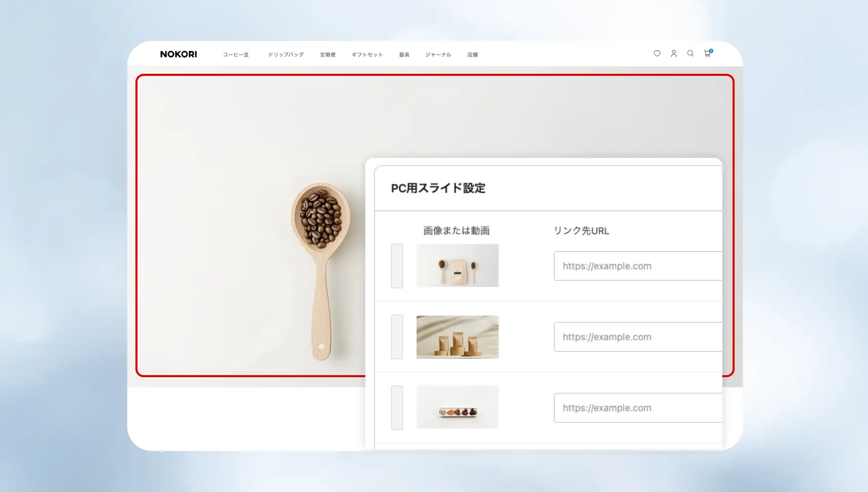Select 器具 in the navigation
The image size is (868, 492).
404,55
